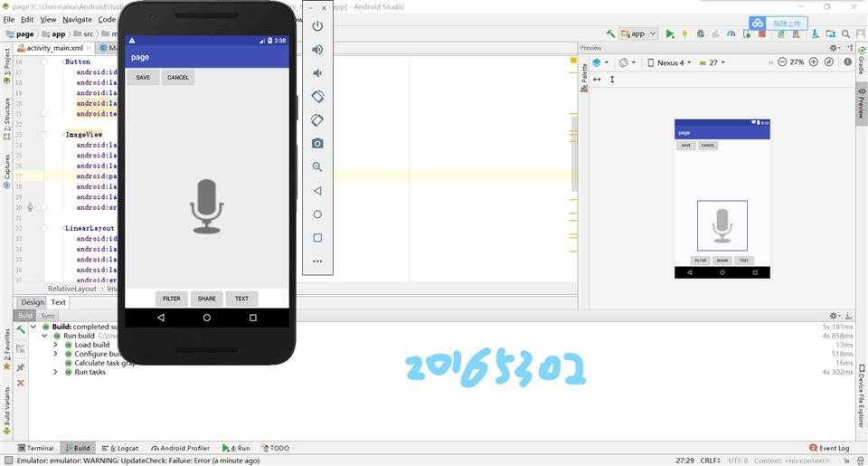Viewport: 868px width, 466px height.
Task: Expand the 'Load build' node
Action: [56, 345]
